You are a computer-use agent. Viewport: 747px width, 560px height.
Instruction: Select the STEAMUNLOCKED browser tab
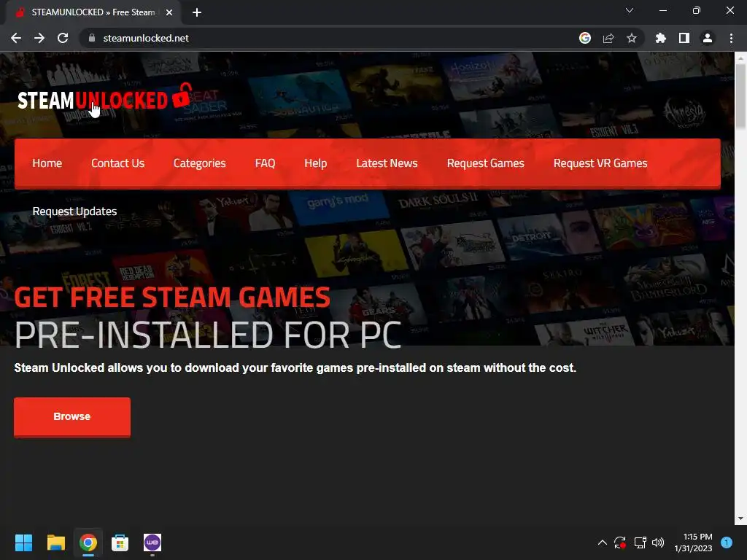click(93, 12)
